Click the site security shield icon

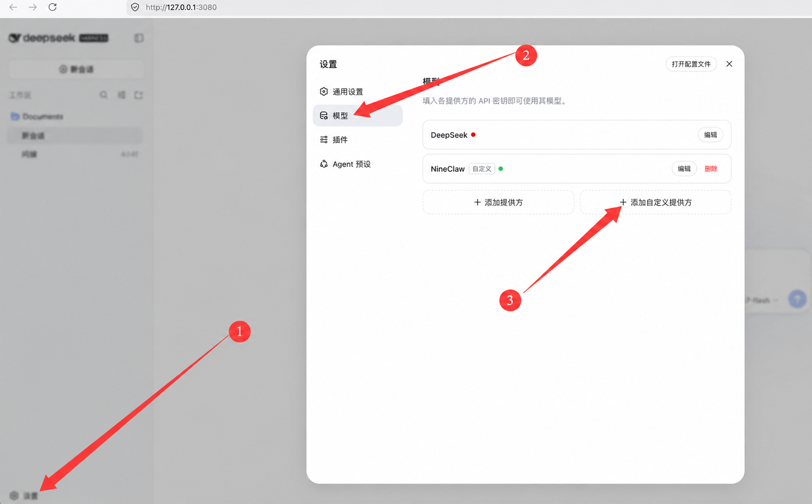point(135,7)
